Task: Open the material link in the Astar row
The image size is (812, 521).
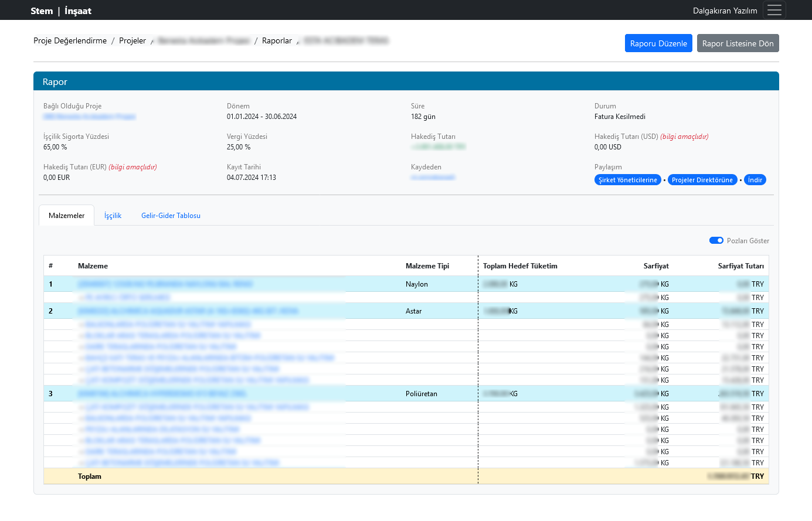Action: point(188,311)
